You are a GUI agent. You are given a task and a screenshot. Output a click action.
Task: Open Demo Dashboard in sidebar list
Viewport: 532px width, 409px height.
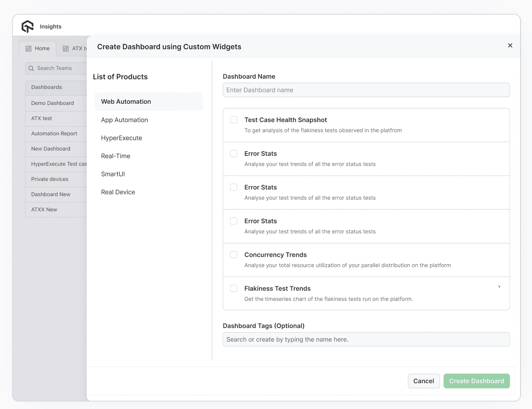click(x=52, y=103)
